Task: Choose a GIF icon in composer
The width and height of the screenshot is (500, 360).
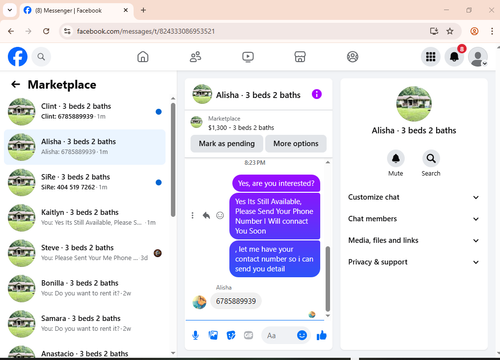Action: [248, 335]
